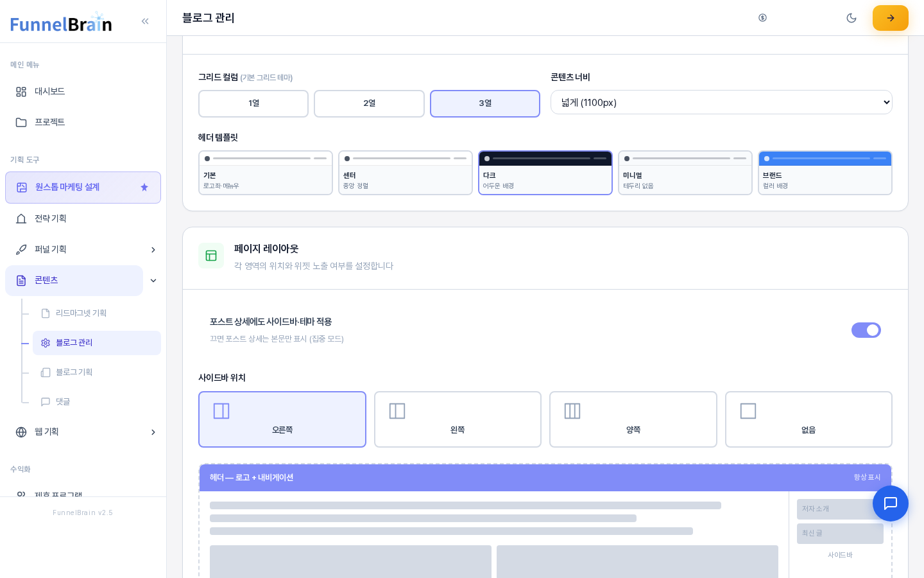Click the FunnelBrain logo
This screenshot has height=578, width=924.
click(61, 23)
